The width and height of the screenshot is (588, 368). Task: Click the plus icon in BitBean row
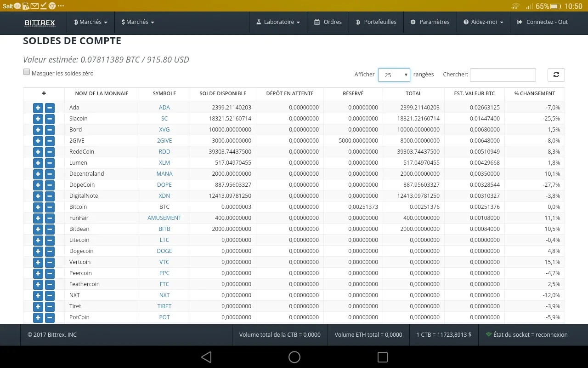click(38, 229)
